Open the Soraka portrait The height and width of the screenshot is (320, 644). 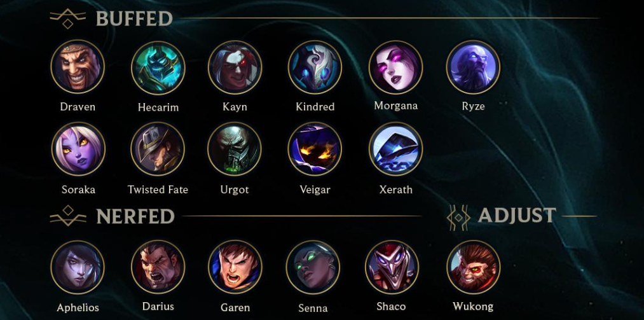pos(78,149)
